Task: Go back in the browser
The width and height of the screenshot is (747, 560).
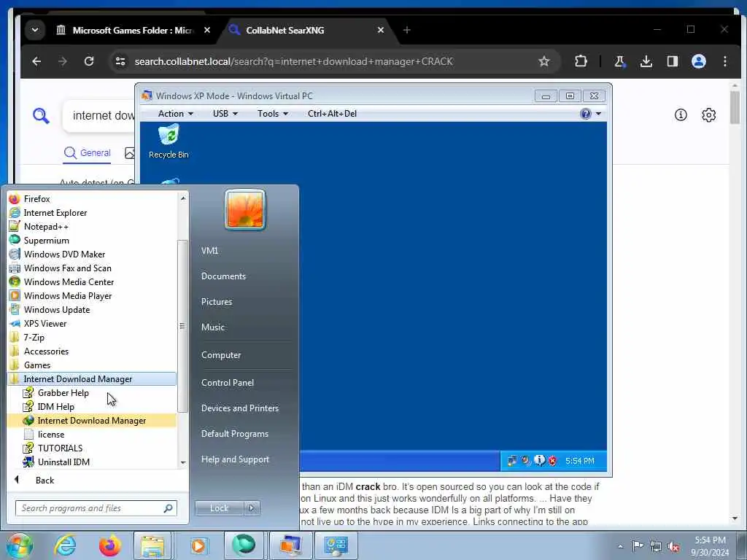Action: (36, 61)
